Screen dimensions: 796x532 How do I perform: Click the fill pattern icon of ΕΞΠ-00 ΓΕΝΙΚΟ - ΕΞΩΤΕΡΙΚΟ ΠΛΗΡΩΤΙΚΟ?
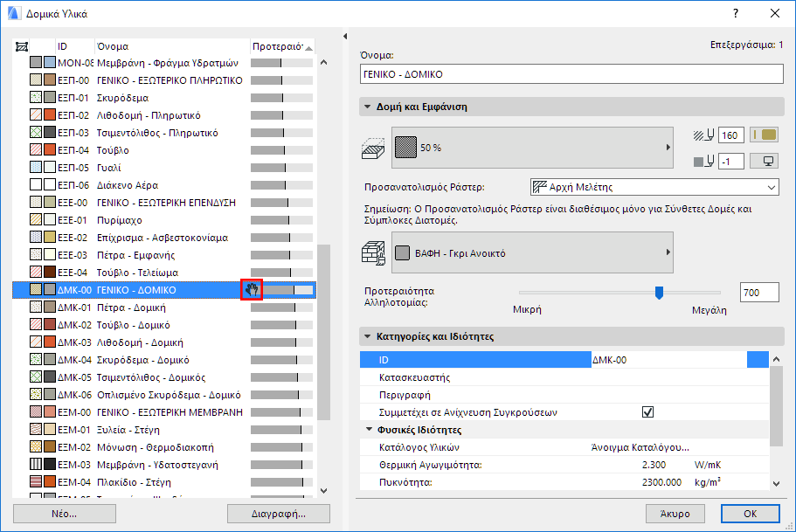click(x=36, y=80)
